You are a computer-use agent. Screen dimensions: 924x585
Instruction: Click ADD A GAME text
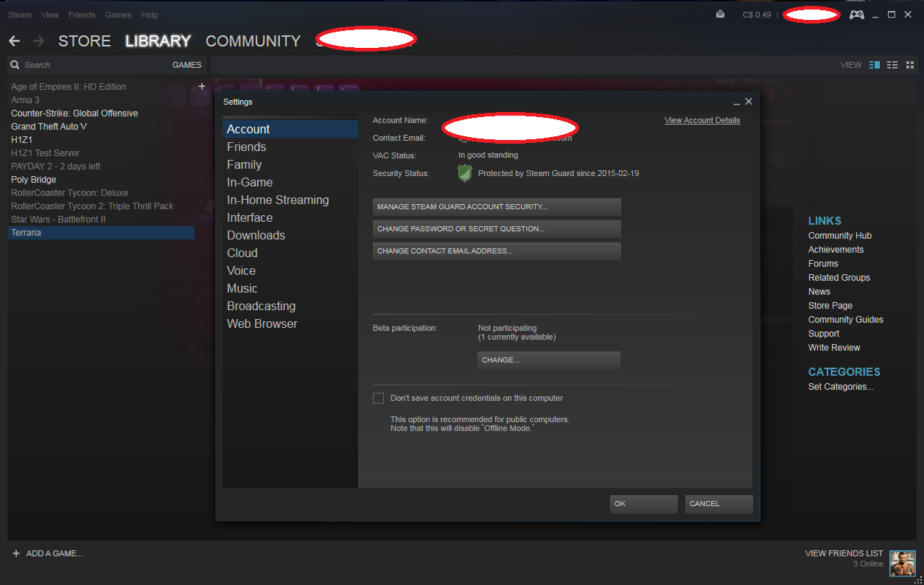[55, 553]
